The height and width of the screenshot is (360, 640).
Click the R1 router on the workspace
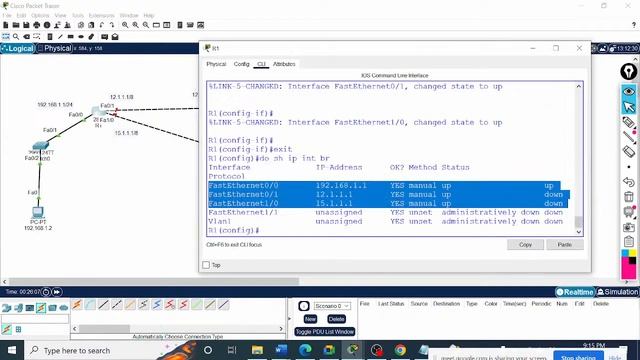[99, 111]
